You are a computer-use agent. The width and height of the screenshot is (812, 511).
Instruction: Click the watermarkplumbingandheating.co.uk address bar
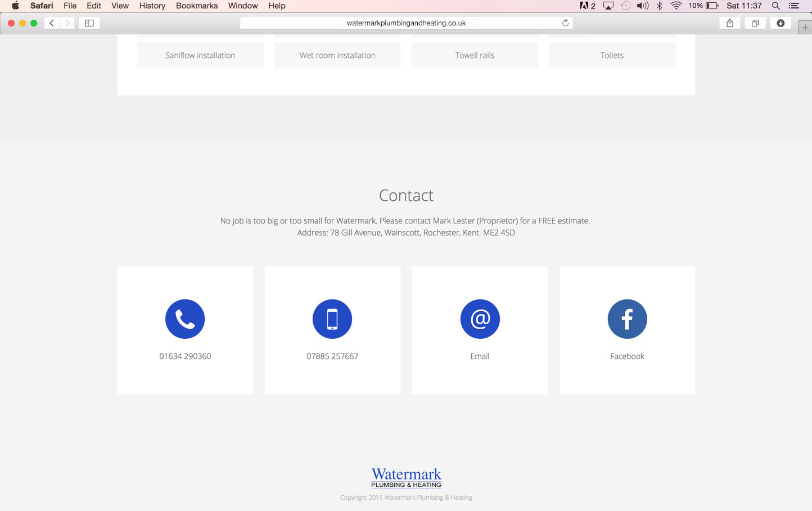pyautogui.click(x=406, y=23)
